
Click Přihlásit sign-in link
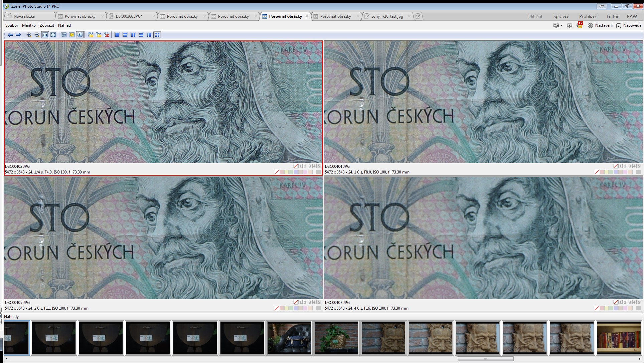click(535, 16)
